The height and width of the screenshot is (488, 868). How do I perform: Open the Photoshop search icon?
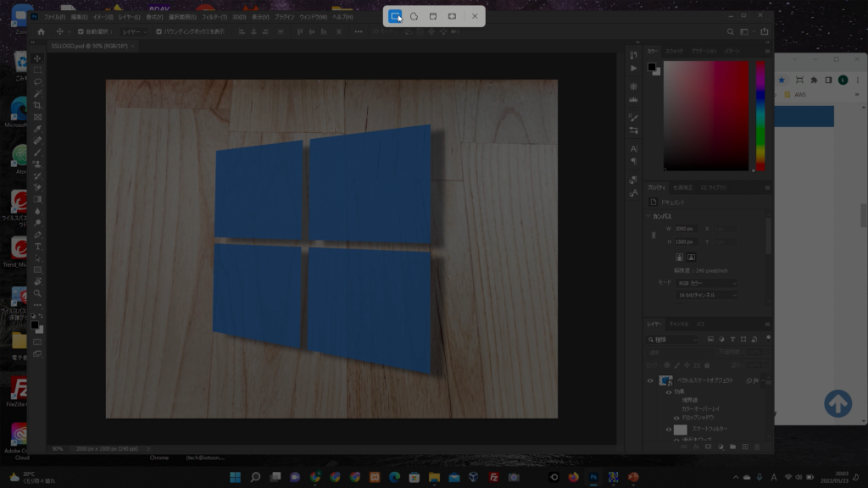(x=730, y=32)
